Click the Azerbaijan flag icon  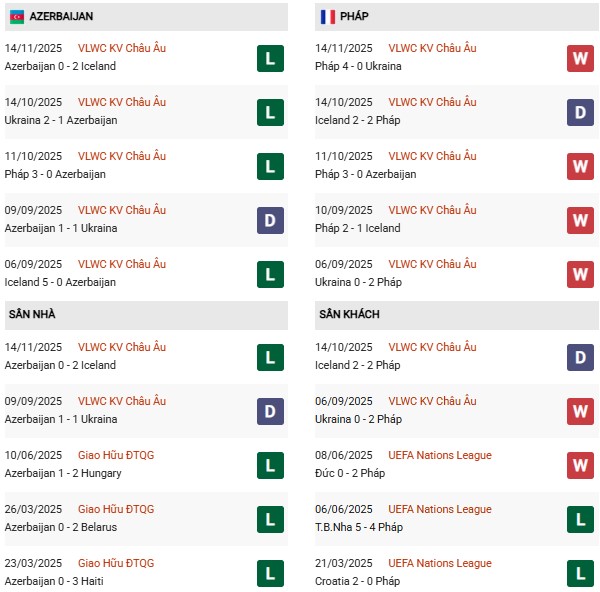17,17
